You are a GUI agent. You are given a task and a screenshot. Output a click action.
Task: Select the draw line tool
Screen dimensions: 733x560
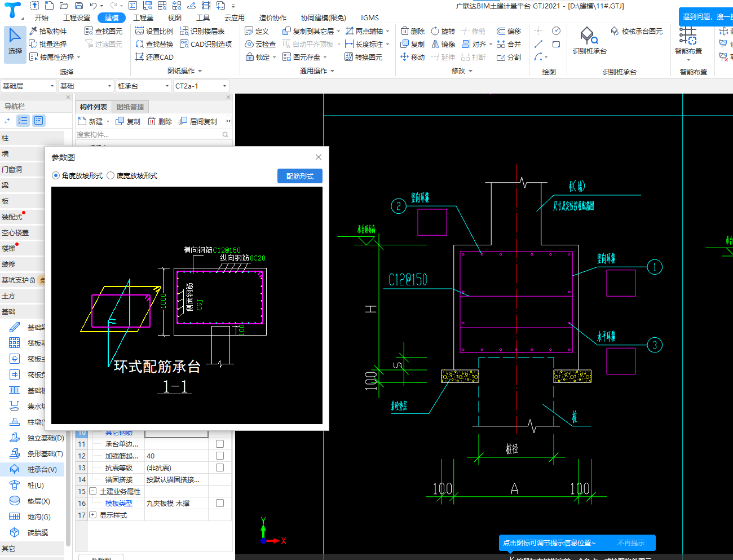538,44
